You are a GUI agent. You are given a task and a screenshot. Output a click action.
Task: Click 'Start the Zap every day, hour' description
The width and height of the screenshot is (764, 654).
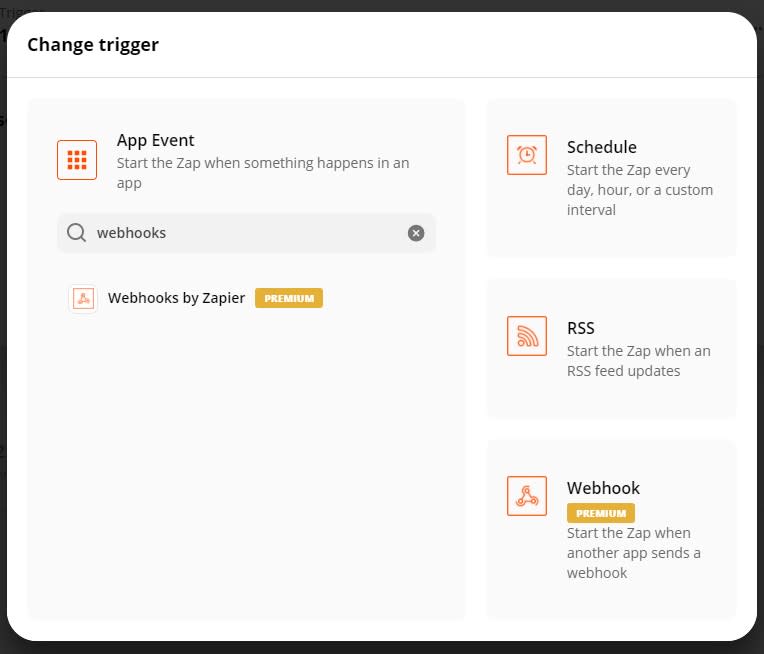point(640,190)
